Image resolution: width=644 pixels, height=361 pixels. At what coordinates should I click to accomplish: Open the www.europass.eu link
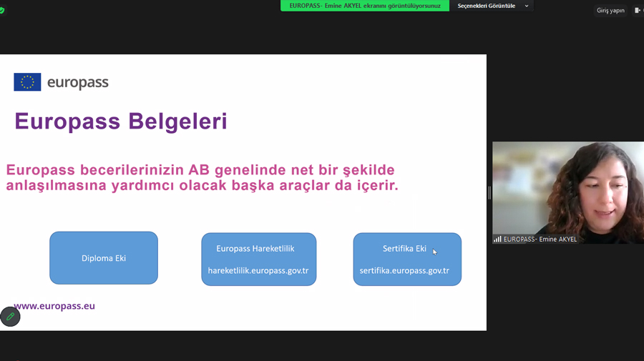[x=54, y=306]
